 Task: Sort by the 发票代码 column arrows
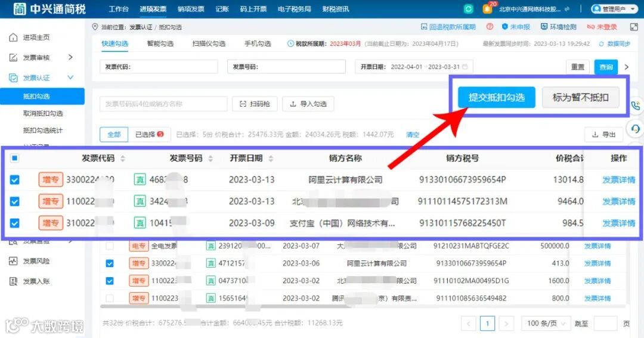click(122, 158)
